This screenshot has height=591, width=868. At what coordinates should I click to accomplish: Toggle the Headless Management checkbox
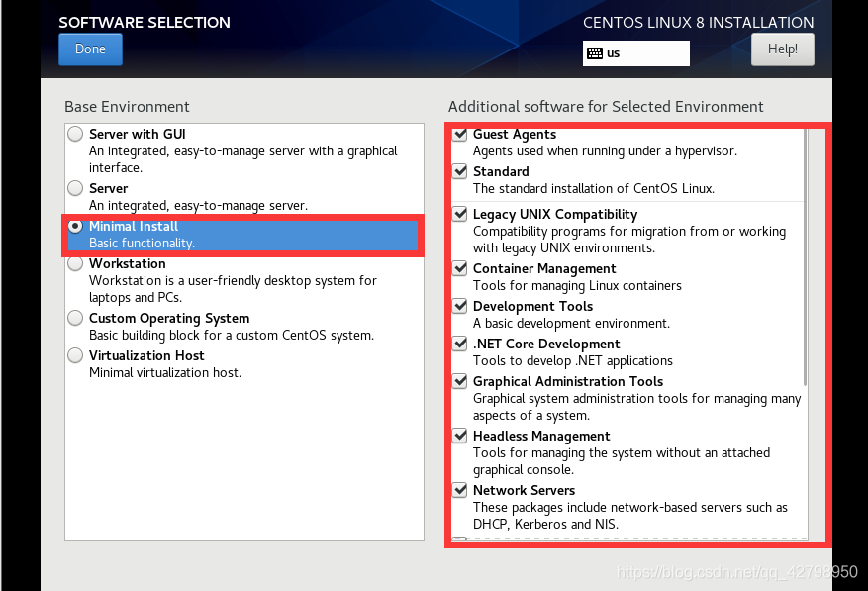click(460, 436)
